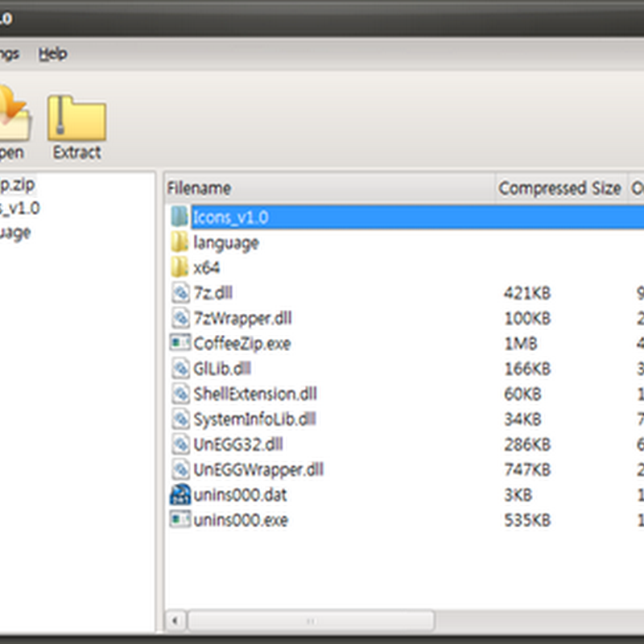Click the 286KB compressed size value

[527, 445]
